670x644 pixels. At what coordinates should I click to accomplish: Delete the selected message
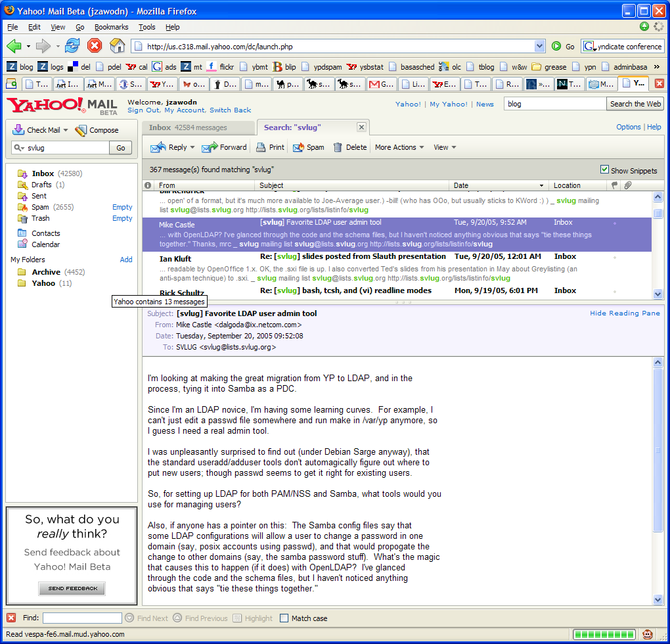(349, 147)
